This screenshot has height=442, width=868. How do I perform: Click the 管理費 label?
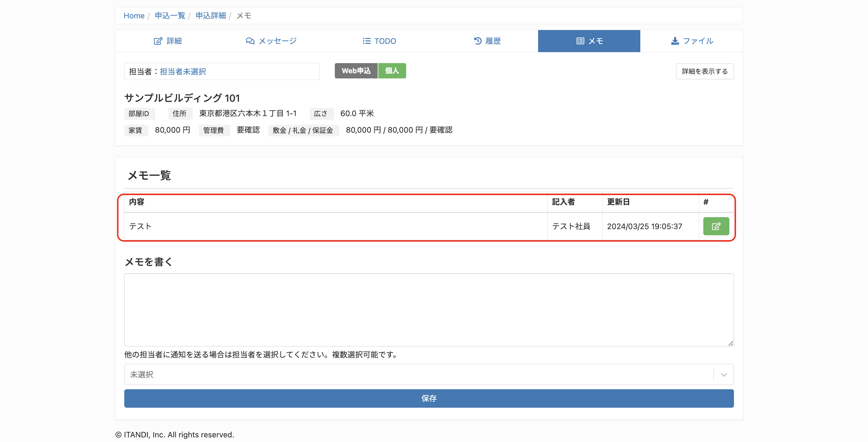tap(214, 130)
